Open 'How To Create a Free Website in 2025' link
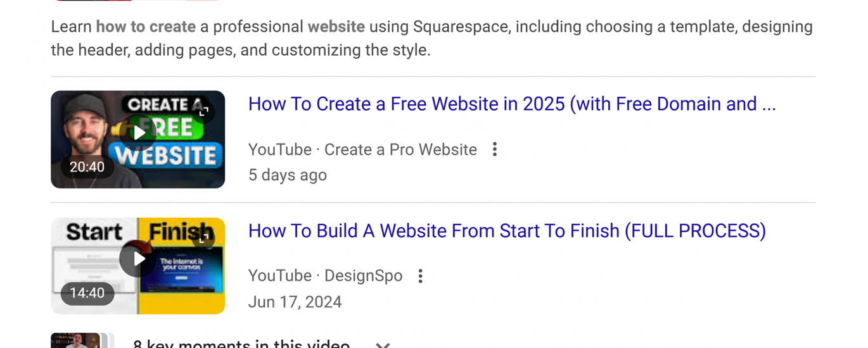 (x=512, y=104)
